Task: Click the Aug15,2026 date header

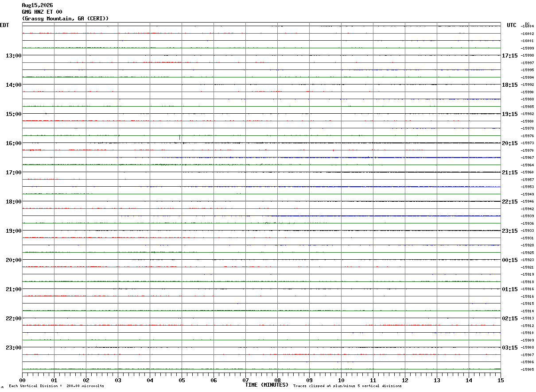Action: click(37, 5)
